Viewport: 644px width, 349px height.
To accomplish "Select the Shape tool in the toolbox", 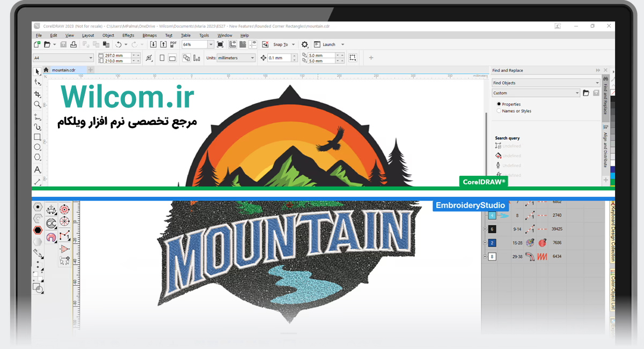I will coord(38,82).
